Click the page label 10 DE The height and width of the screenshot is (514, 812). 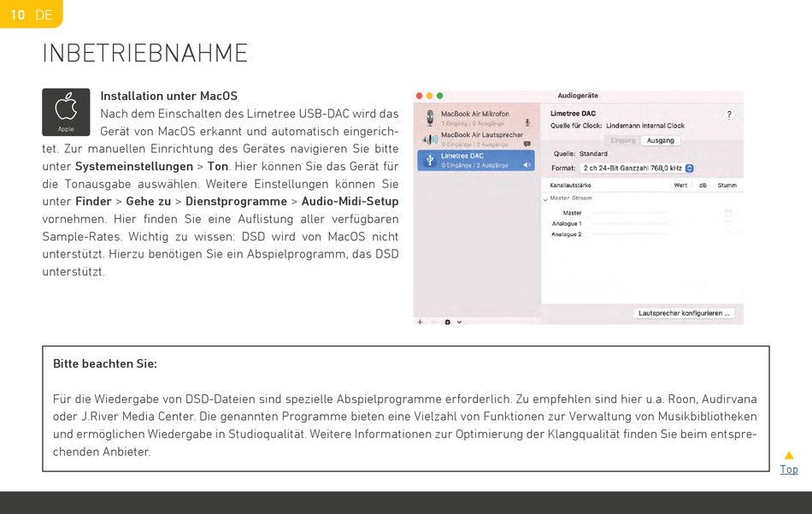[31, 15]
